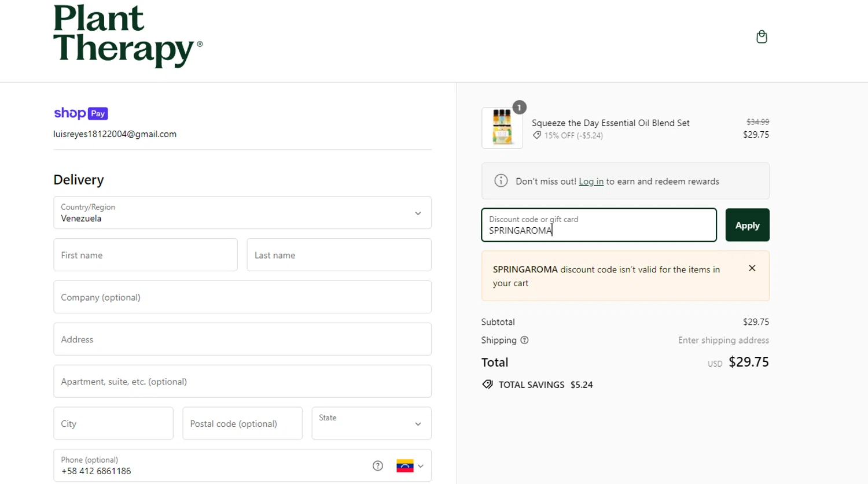This screenshot has width=868, height=484.
Task: Expand the State dropdown
Action: pyautogui.click(x=372, y=423)
